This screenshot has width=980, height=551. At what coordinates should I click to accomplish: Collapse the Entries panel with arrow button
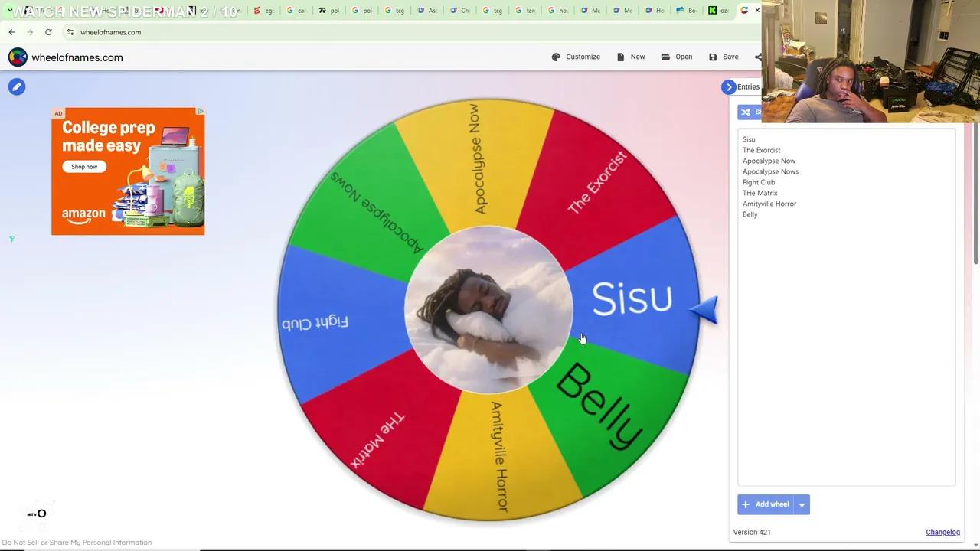(729, 87)
